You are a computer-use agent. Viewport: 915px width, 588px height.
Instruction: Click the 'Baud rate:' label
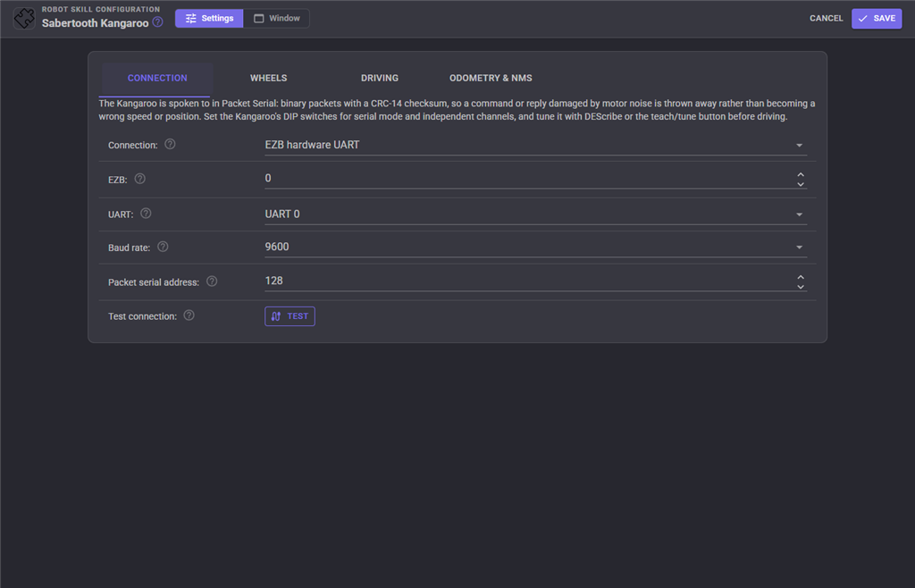click(x=129, y=248)
